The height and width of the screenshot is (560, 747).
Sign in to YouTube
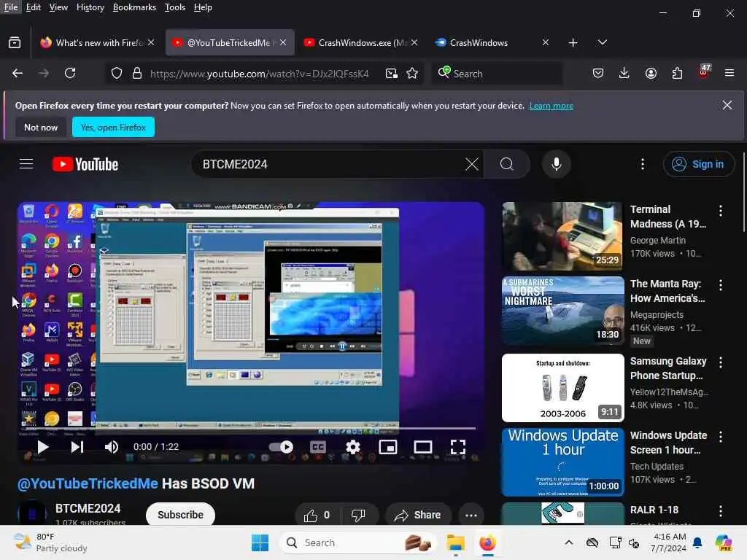(x=698, y=164)
